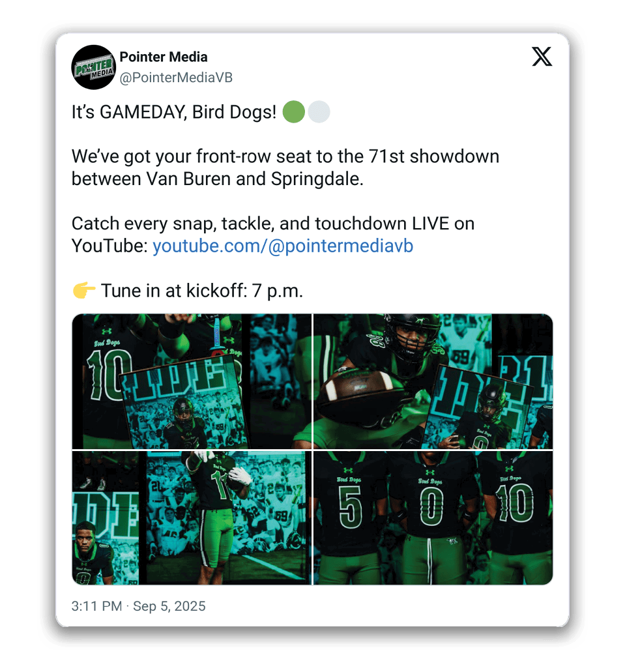The width and height of the screenshot is (625, 672).
Task: View the player holding football photo
Action: click(433, 381)
